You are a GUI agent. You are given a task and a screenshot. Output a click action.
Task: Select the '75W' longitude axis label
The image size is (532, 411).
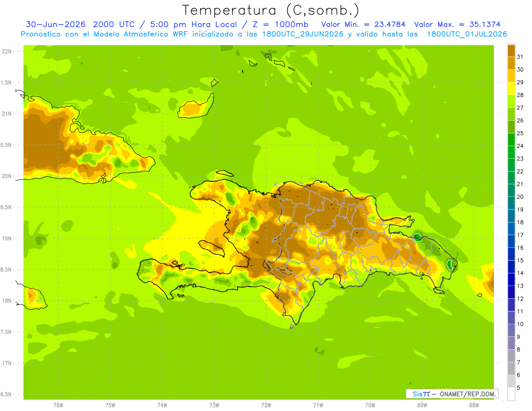coord(110,405)
